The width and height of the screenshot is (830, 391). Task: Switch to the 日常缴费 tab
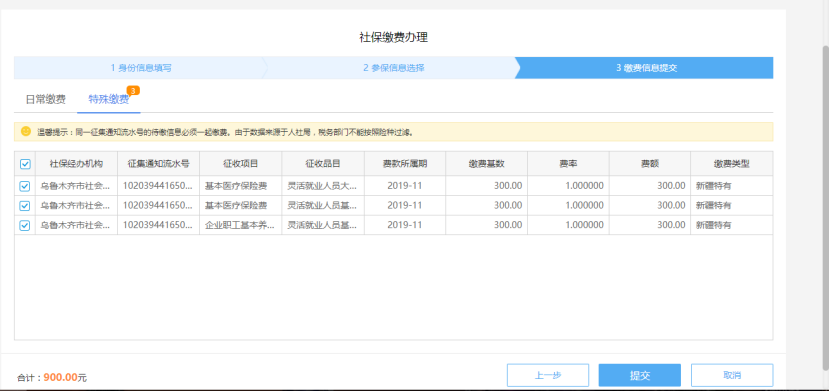46,99
